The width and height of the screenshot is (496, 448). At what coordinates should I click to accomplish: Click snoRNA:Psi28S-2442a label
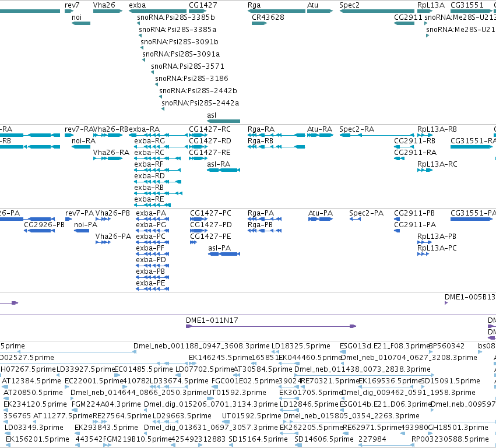pos(200,103)
